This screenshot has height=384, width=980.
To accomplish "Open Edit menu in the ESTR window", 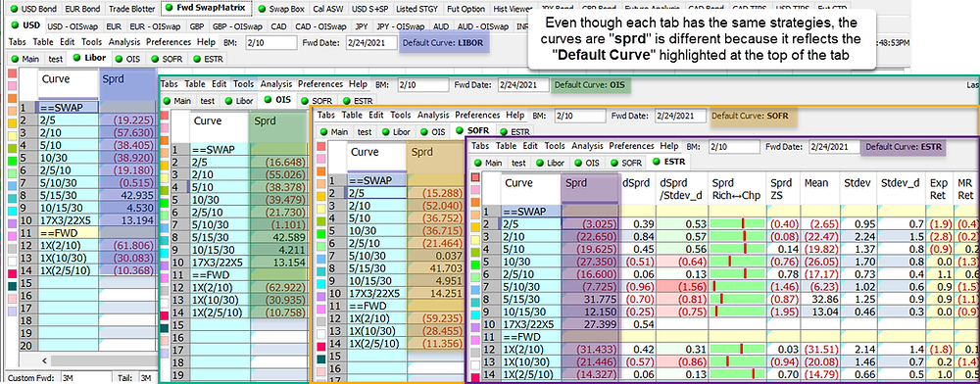I will pos(530,146).
